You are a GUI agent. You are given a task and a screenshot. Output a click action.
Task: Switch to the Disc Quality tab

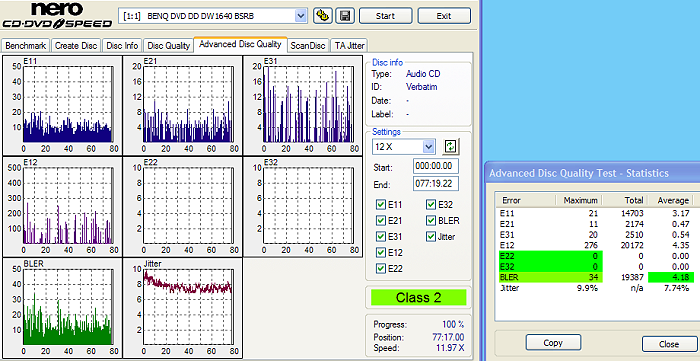pyautogui.click(x=169, y=46)
